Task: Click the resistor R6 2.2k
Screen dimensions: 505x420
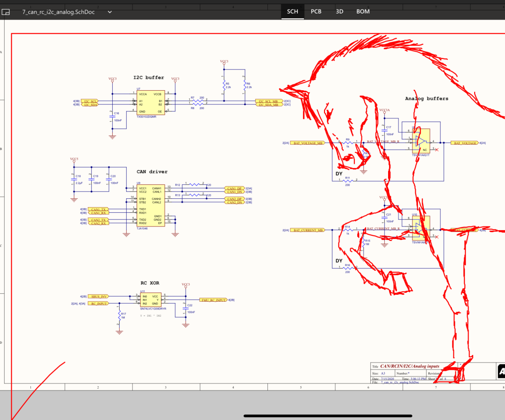Action: [245, 85]
